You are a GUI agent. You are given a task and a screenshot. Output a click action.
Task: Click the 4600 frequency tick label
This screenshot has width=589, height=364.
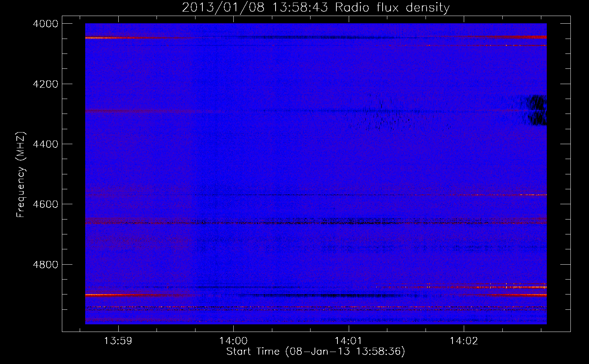click(x=46, y=204)
